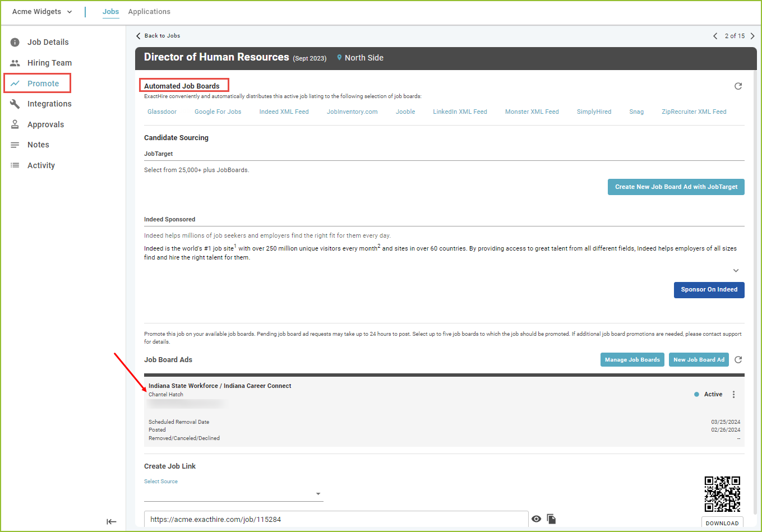The height and width of the screenshot is (532, 762).
Task: Open ZipRecruiter XML Feed link
Action: (x=694, y=112)
